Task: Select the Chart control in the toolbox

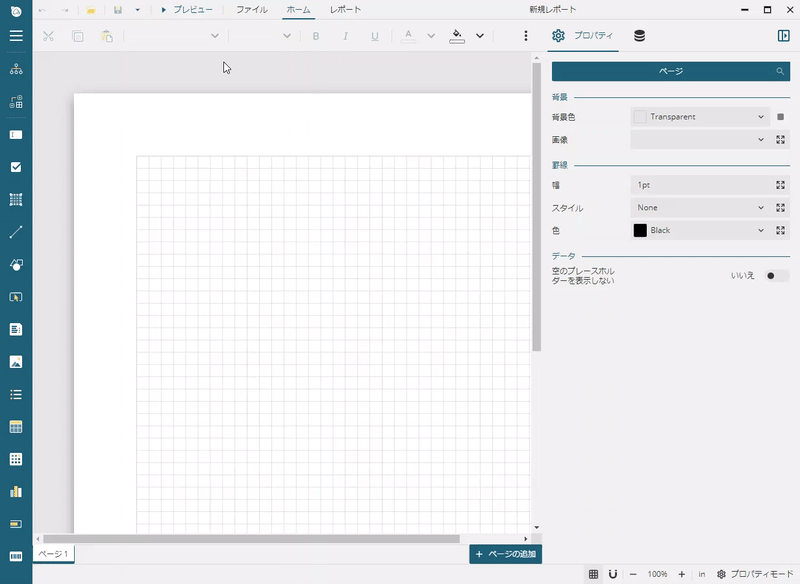Action: pyautogui.click(x=16, y=491)
